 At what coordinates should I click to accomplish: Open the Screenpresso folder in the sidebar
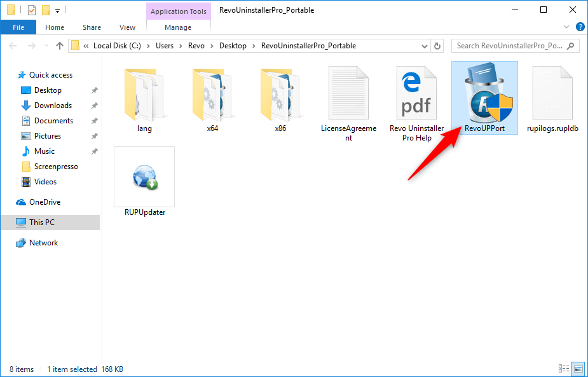point(56,167)
